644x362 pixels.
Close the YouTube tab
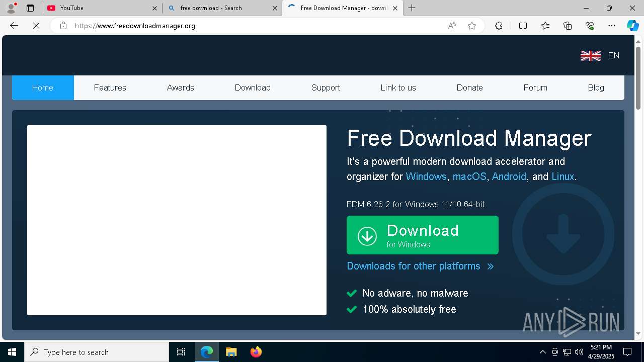pyautogui.click(x=154, y=8)
